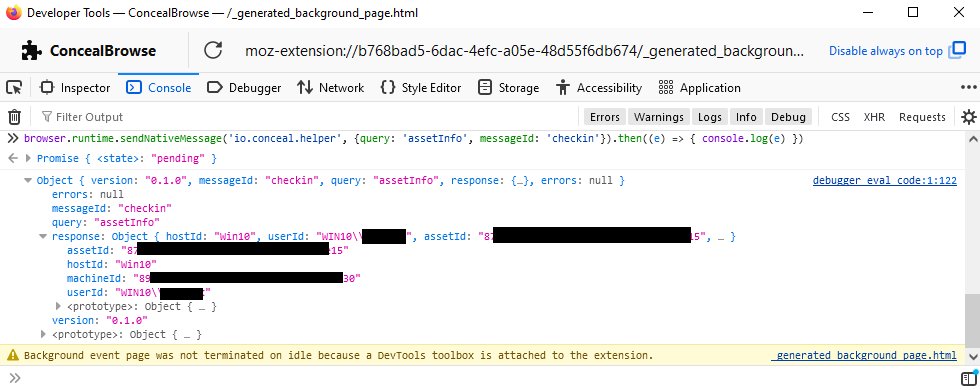
Task: Click the background event page warning message
Action: 338,356
